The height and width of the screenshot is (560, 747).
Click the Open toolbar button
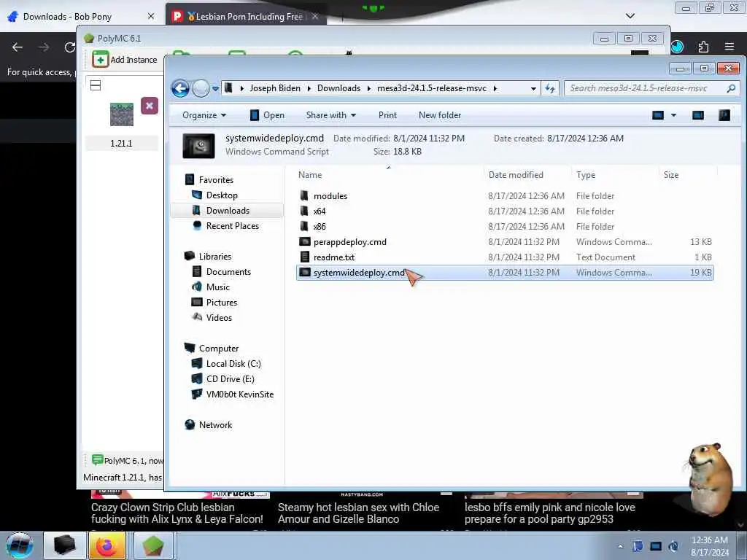tap(267, 115)
